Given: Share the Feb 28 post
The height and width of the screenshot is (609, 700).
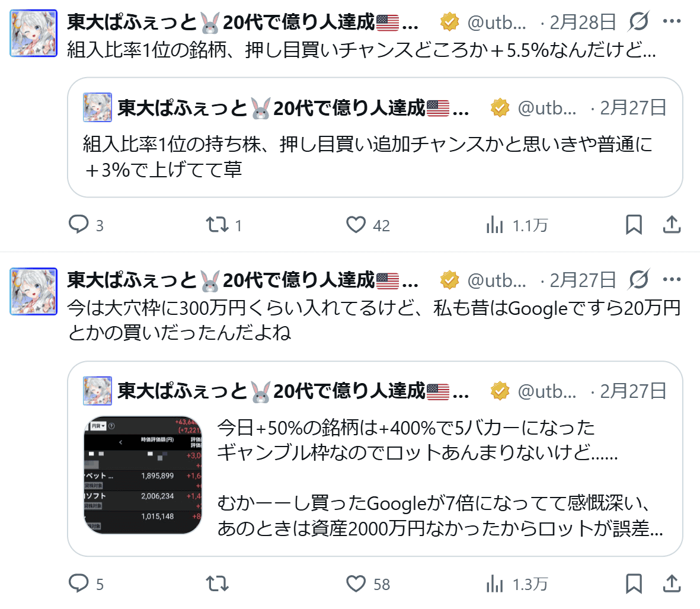Looking at the screenshot, I should [672, 225].
